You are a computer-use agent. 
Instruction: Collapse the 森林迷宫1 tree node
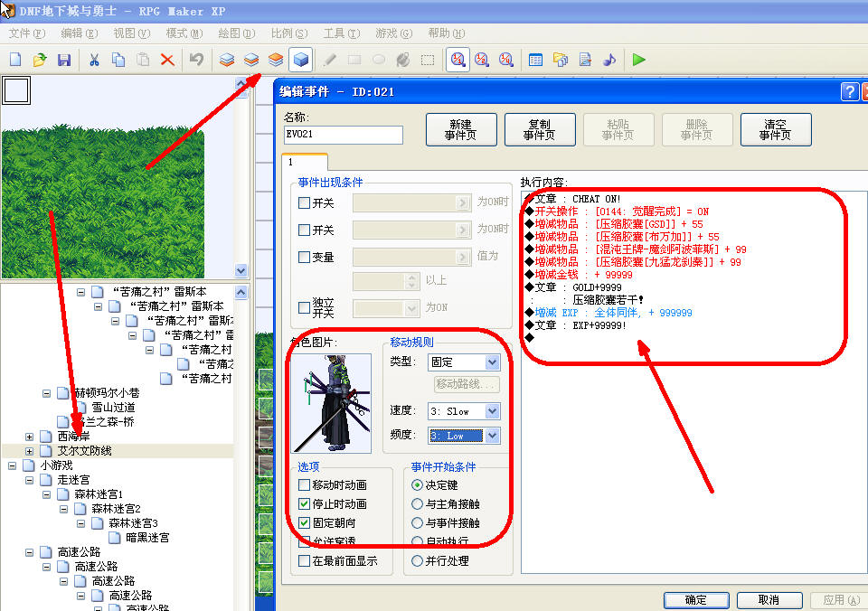(46, 494)
